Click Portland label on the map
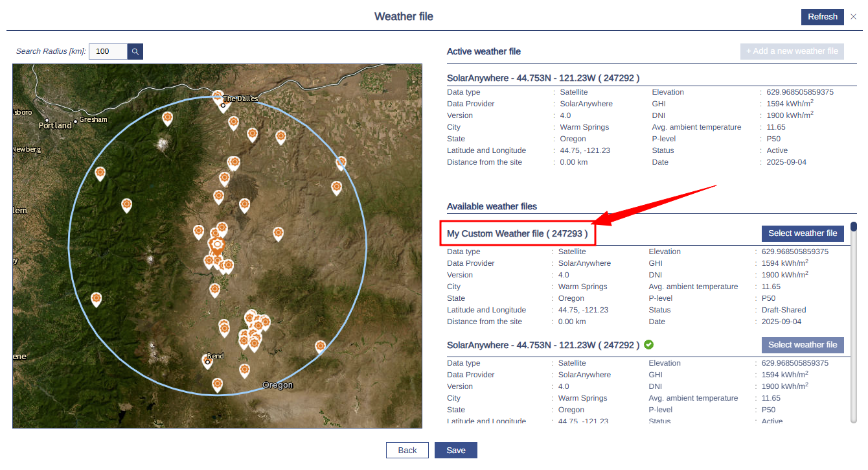868x470 pixels. point(55,125)
